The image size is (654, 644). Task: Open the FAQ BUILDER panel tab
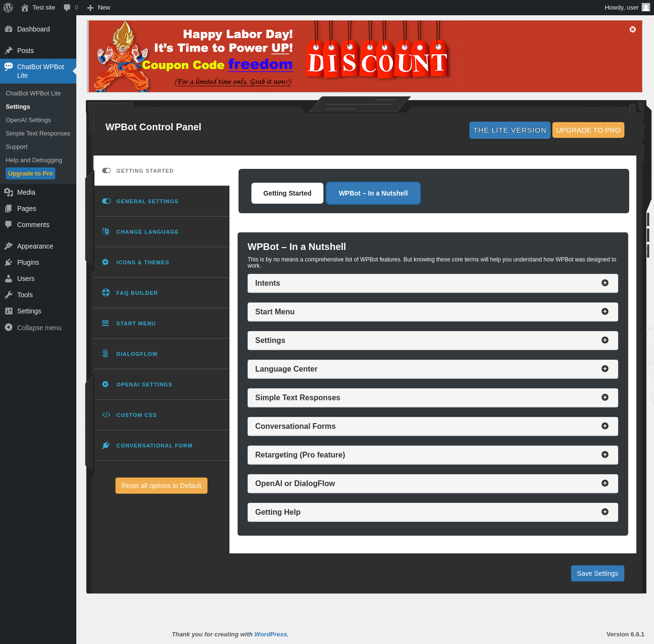click(x=162, y=293)
